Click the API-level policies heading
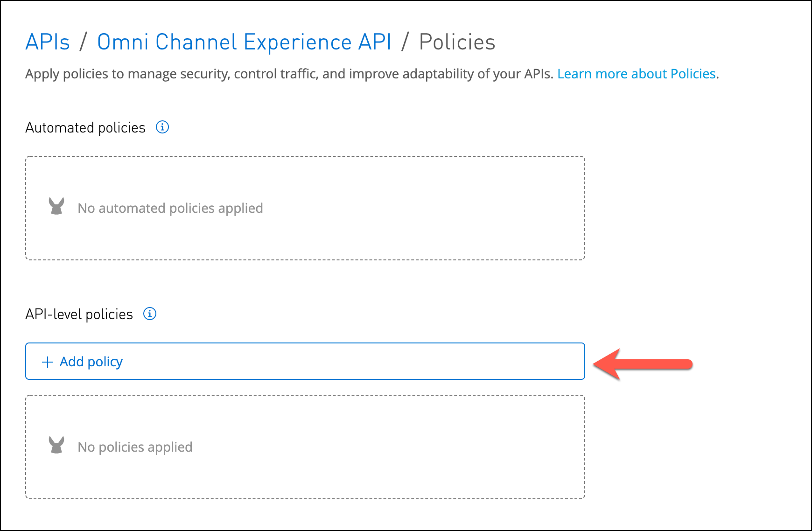Screen dimensions: 812x531 coord(79,314)
